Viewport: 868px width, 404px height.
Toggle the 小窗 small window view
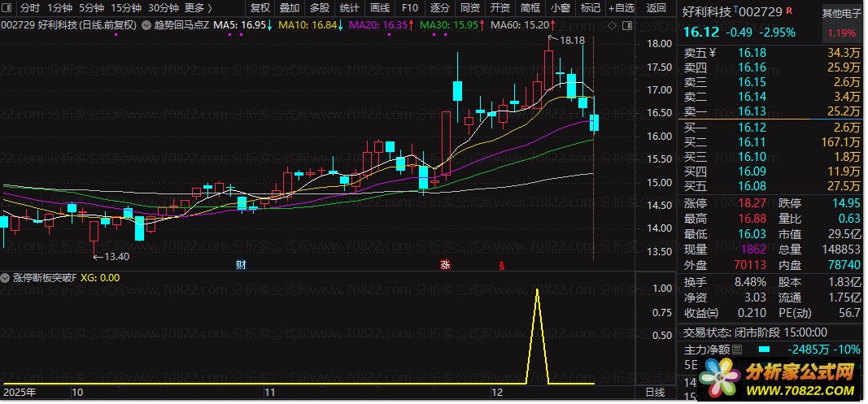(560, 8)
